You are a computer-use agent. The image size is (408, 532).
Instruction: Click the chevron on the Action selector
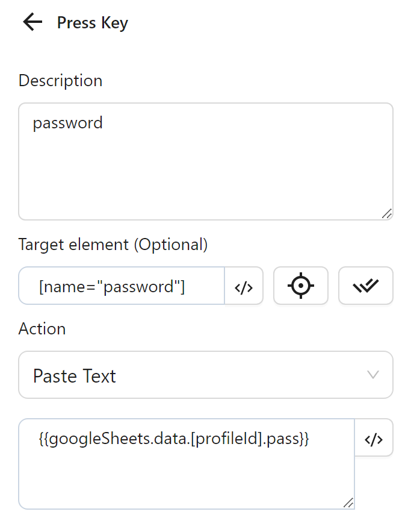[373, 375]
